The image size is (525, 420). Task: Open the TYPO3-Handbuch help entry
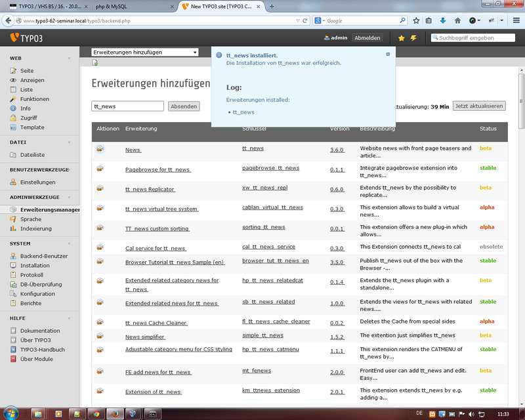point(43,349)
